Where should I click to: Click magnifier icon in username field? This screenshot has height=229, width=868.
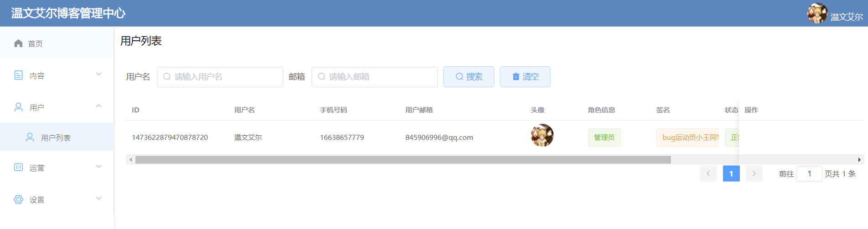click(167, 76)
